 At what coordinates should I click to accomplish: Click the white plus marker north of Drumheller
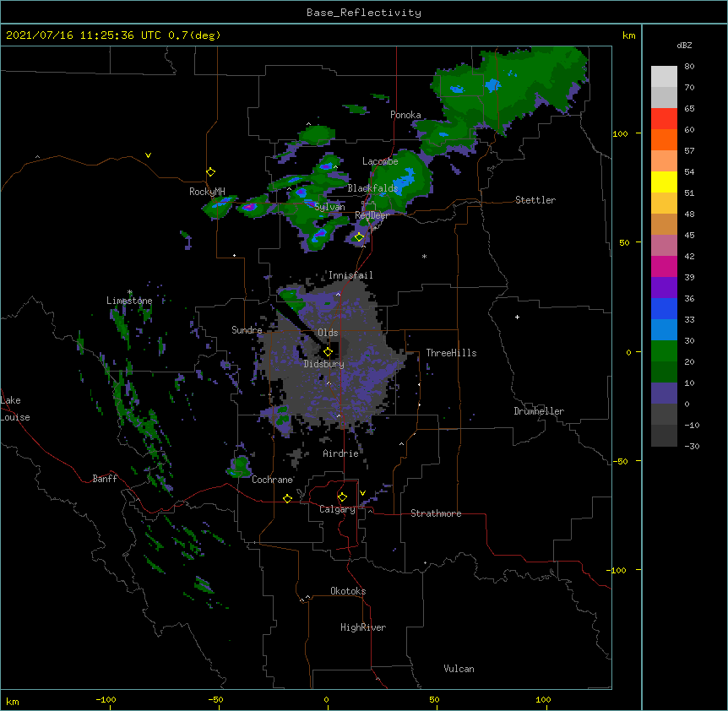click(x=517, y=317)
